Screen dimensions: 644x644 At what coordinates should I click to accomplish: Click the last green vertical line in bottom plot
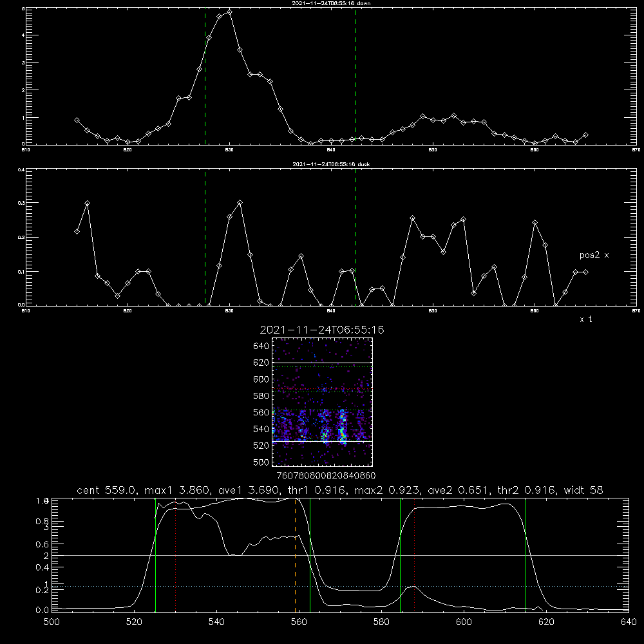pyautogui.click(x=526, y=554)
